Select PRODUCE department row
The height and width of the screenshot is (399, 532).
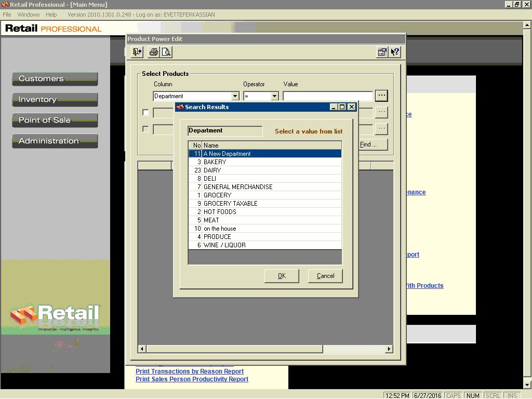pyautogui.click(x=265, y=237)
